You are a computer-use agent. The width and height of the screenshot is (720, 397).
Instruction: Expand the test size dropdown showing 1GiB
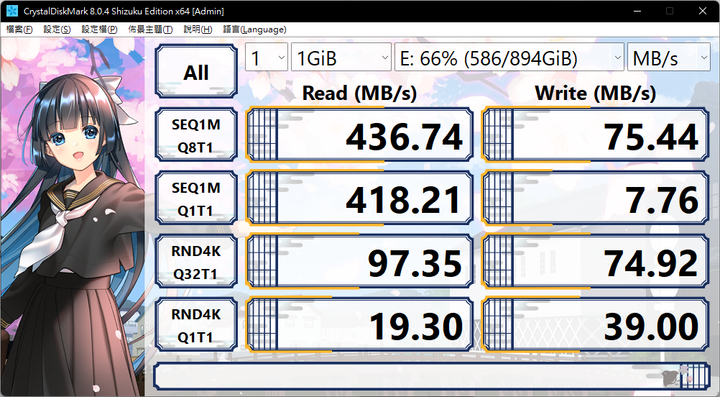(341, 57)
